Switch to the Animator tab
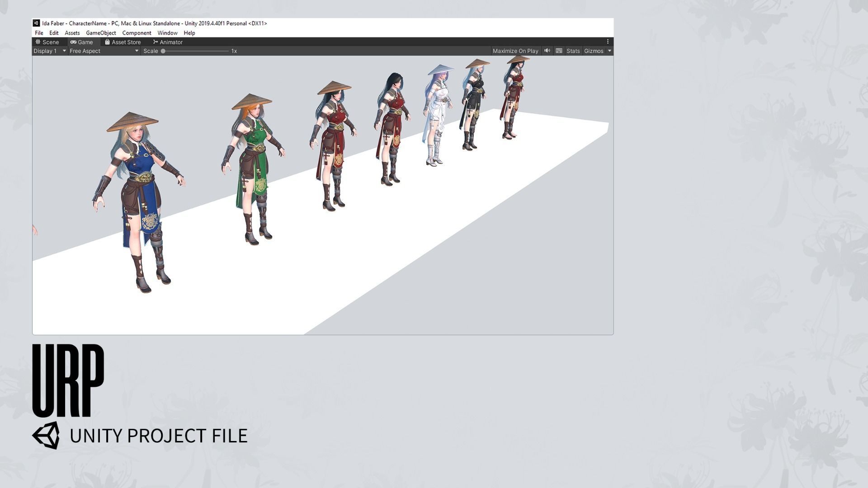Image resolution: width=868 pixels, height=488 pixels. [168, 42]
